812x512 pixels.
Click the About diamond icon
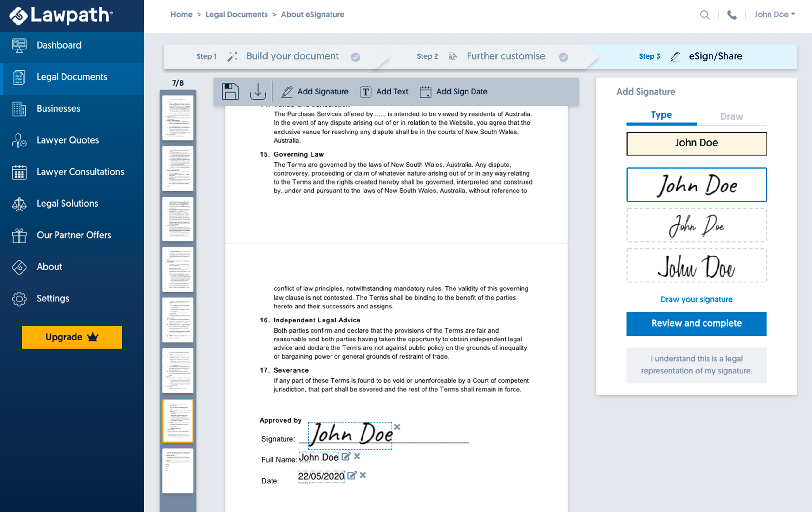click(x=19, y=267)
